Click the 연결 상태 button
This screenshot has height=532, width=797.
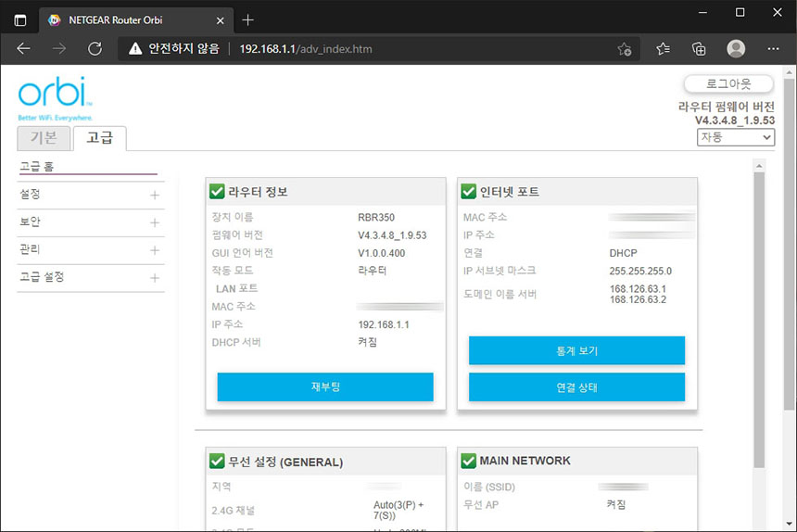(576, 387)
